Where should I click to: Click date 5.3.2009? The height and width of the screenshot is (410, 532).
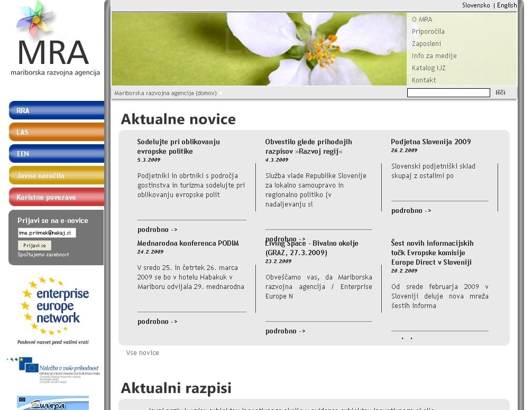point(149,160)
